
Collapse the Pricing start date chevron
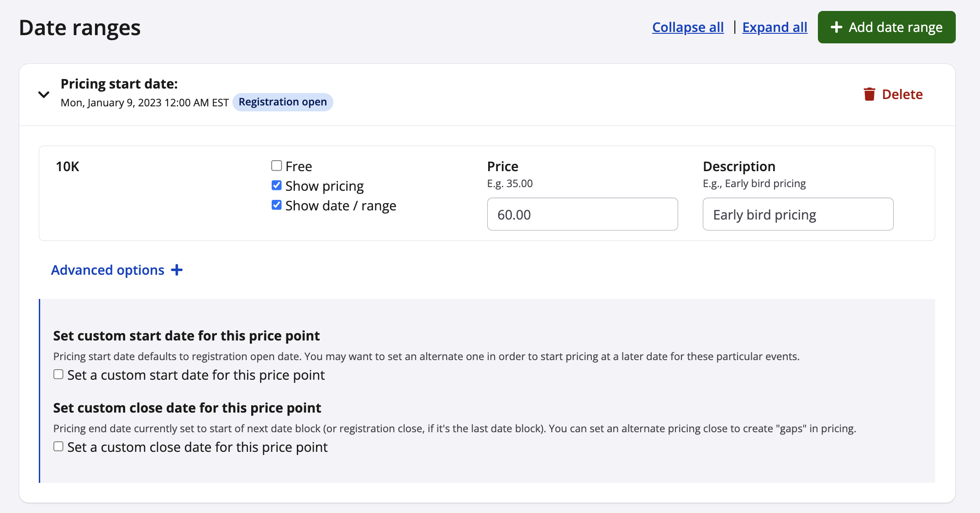coord(44,94)
